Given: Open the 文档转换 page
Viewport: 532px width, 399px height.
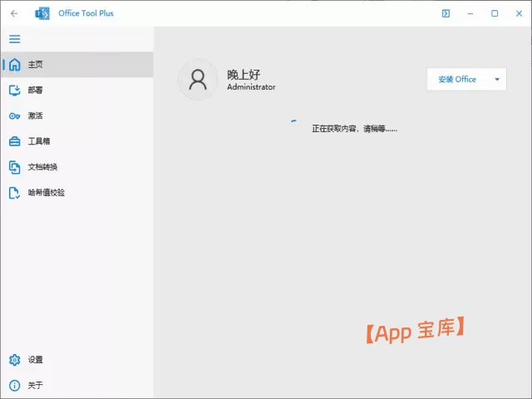Looking at the screenshot, I should [x=77, y=167].
